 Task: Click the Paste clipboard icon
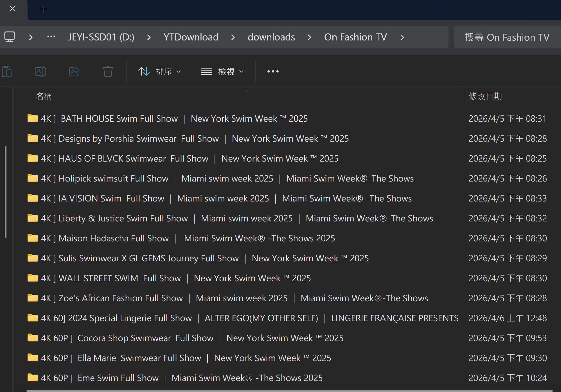point(7,71)
